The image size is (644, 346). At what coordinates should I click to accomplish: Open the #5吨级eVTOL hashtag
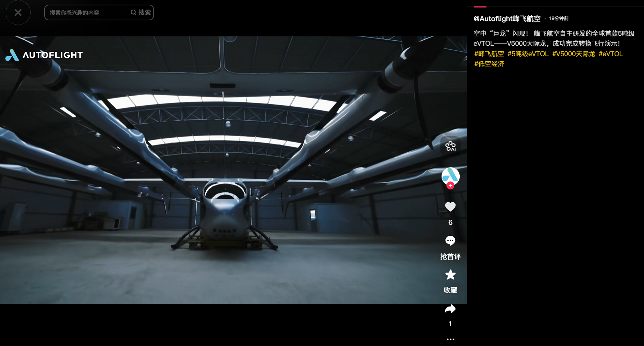(528, 54)
